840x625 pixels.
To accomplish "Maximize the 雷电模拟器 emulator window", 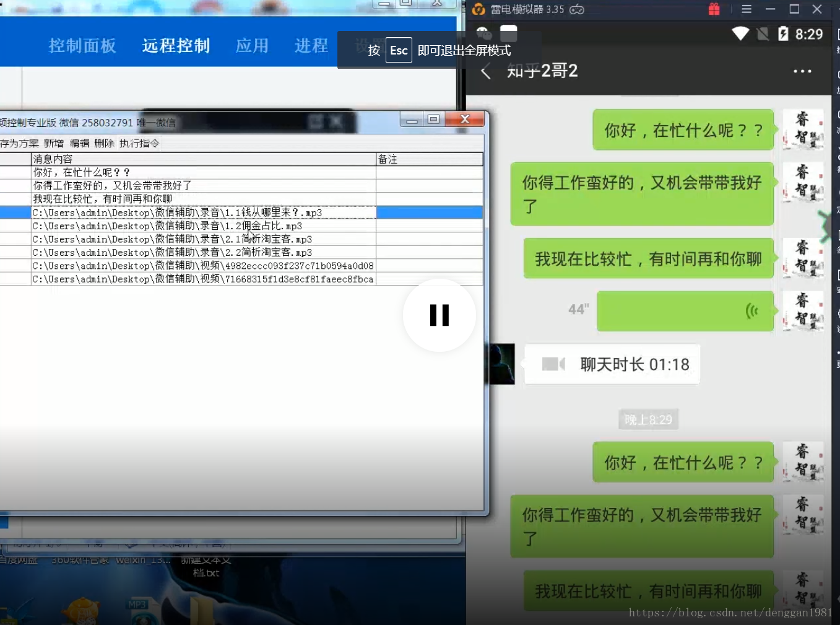I will pos(794,9).
